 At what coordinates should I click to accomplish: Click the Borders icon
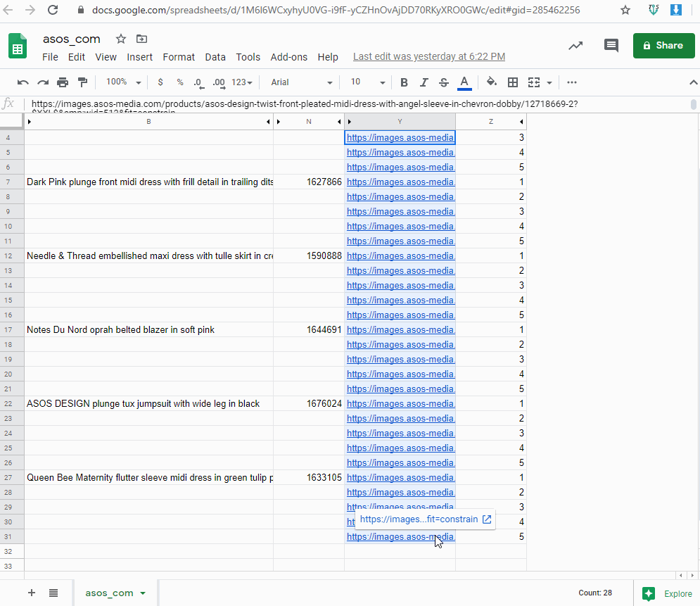(513, 82)
